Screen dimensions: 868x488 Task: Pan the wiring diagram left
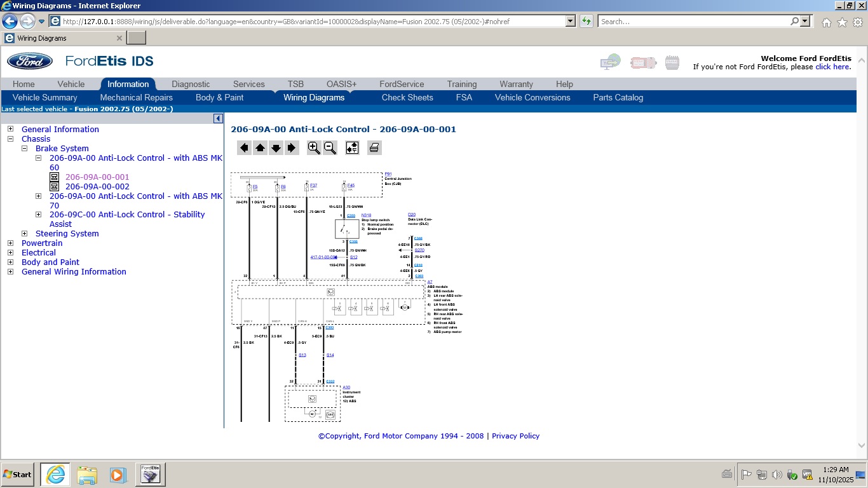coord(244,148)
